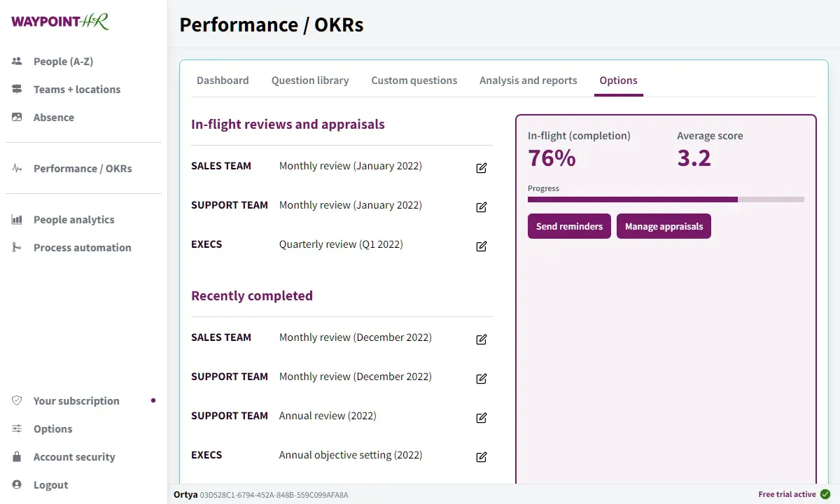The image size is (840, 504).
Task: Select the People (A-Z) icon in sidebar
Action: [x=16, y=61]
